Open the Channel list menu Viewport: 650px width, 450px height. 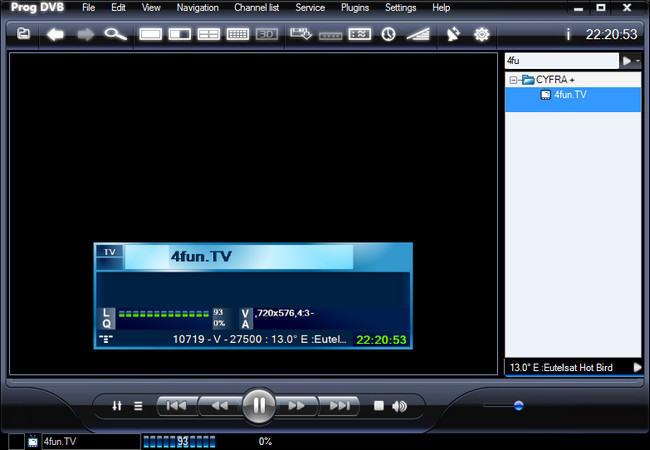(257, 7)
